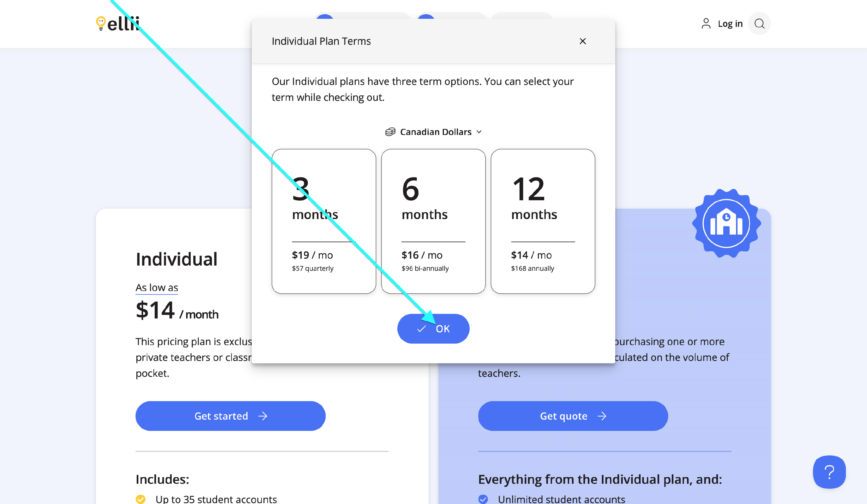
Task: Open the Canadian Dollars currency dropdown
Action: pos(436,132)
